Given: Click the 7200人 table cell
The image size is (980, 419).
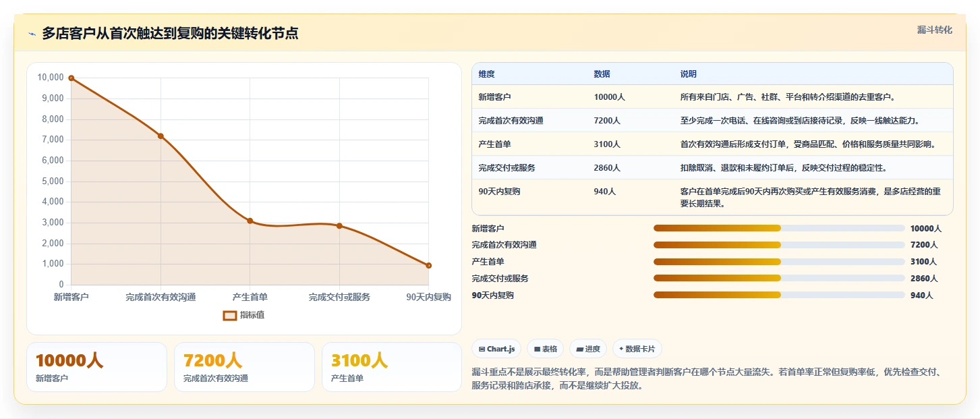Looking at the screenshot, I should tap(607, 121).
